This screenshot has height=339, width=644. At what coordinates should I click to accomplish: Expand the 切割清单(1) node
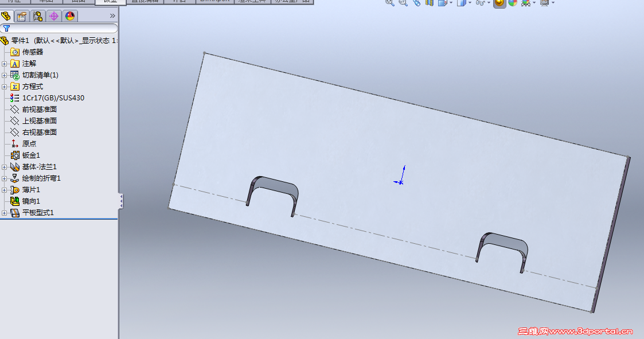pos(4,75)
